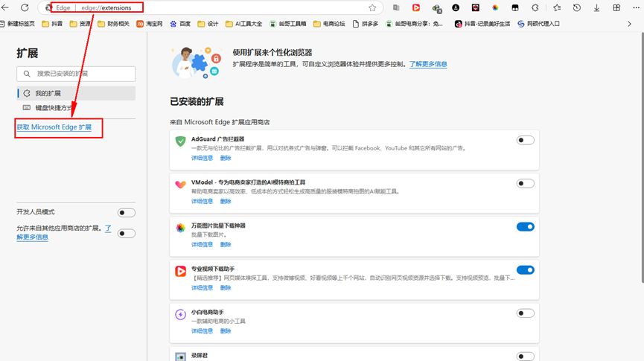The height and width of the screenshot is (361, 644).
Task: Click the magnifier icon in the extension search box
Action: (x=27, y=74)
